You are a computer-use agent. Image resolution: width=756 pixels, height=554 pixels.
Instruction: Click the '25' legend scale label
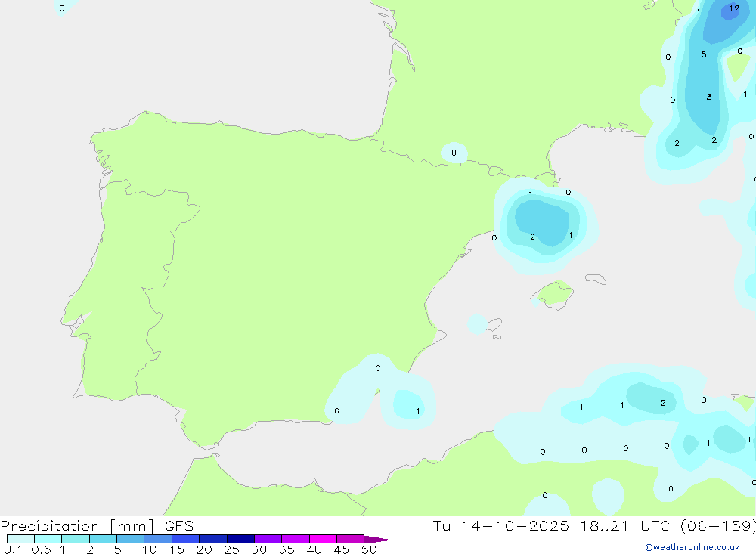[231, 549]
